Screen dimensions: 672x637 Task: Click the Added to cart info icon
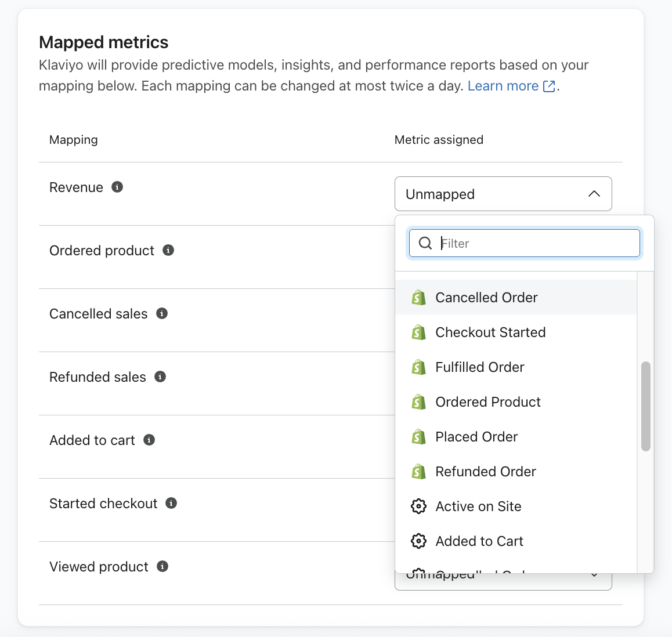(x=149, y=440)
